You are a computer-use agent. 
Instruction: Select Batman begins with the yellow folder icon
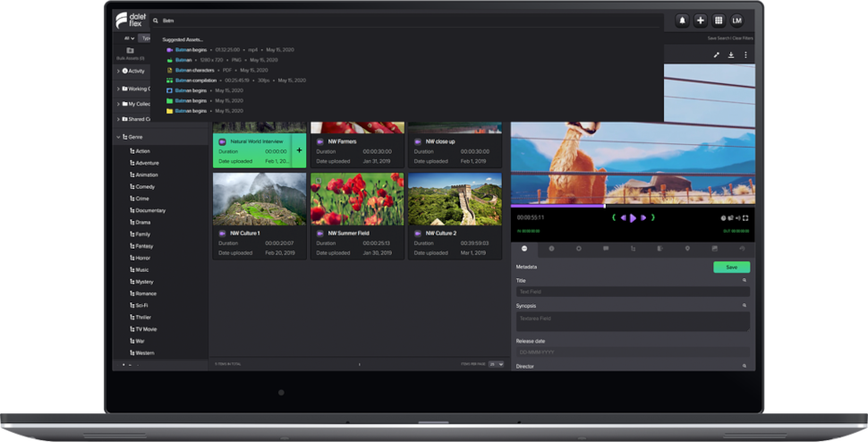(x=204, y=111)
